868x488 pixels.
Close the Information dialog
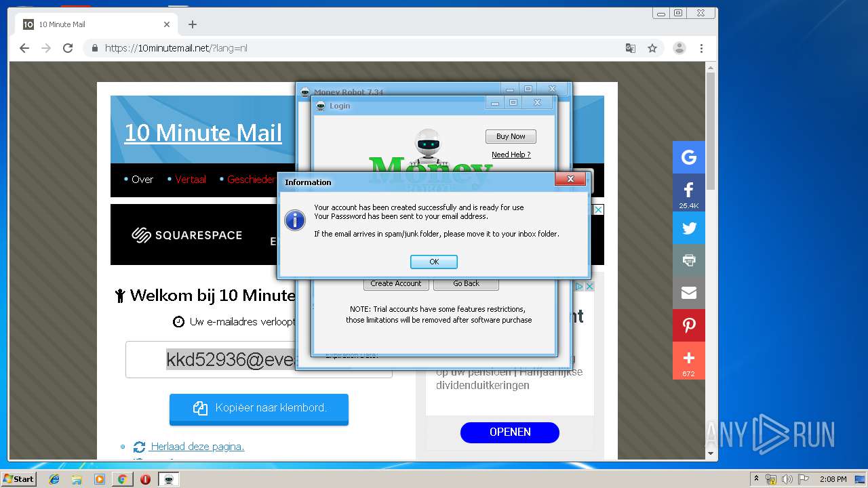point(570,179)
